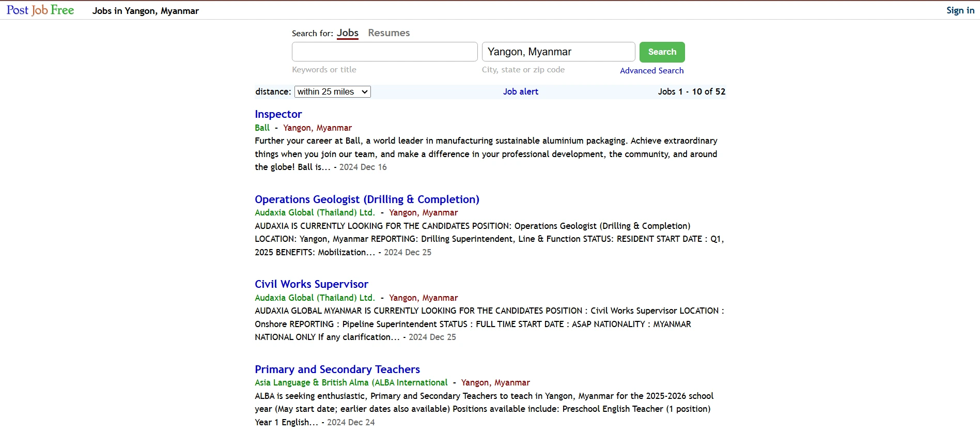The height and width of the screenshot is (448, 980).
Task: Select Audaxia Global company under Operations Geologist
Action: coord(315,212)
